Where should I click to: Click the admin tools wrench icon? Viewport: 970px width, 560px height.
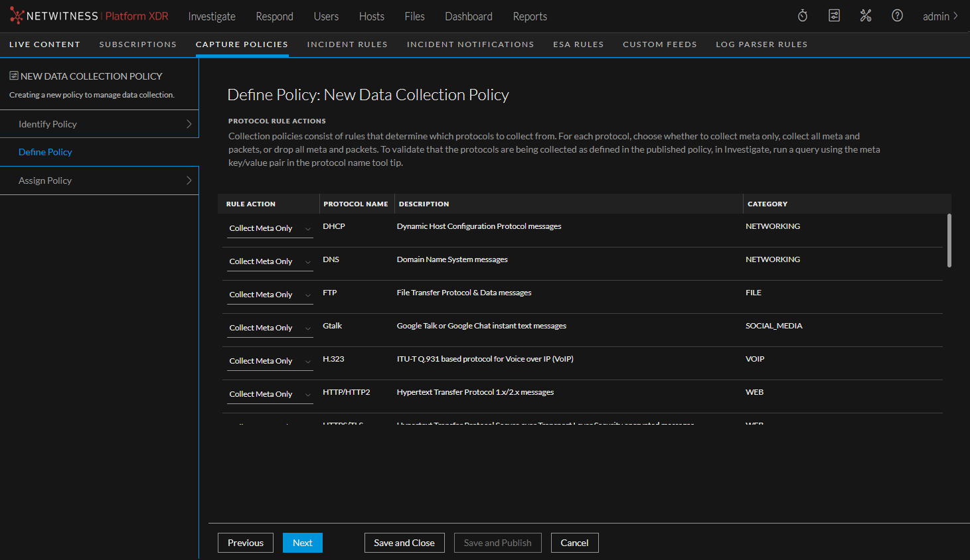[866, 15]
